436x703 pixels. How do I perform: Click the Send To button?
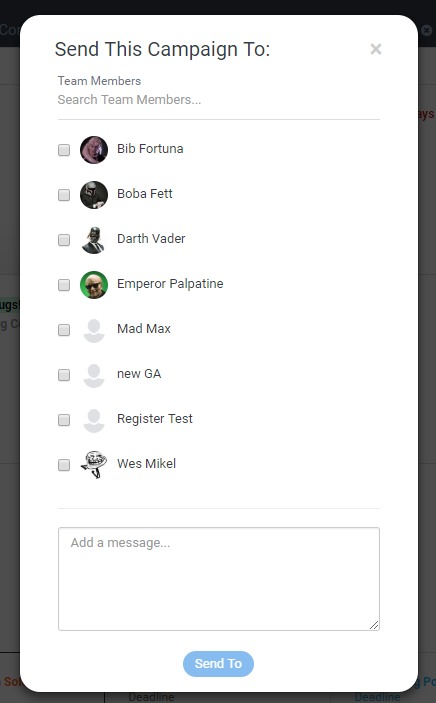click(218, 664)
